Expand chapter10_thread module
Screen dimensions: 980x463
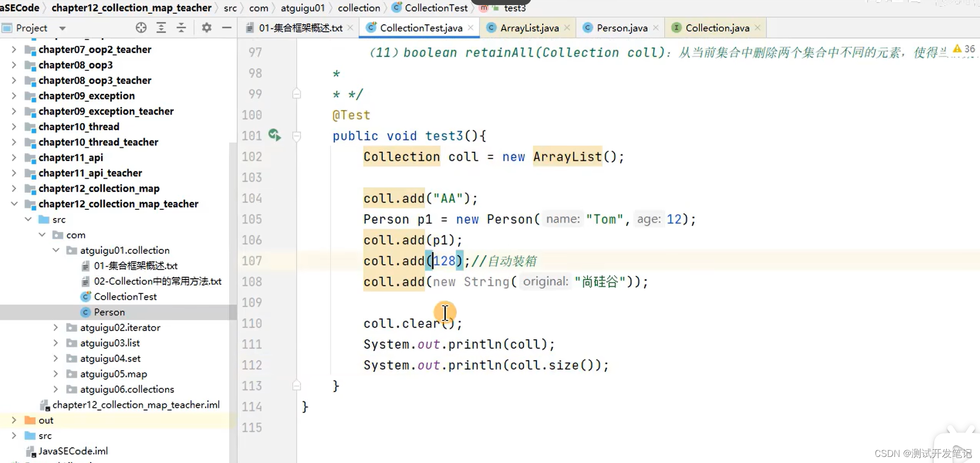14,126
